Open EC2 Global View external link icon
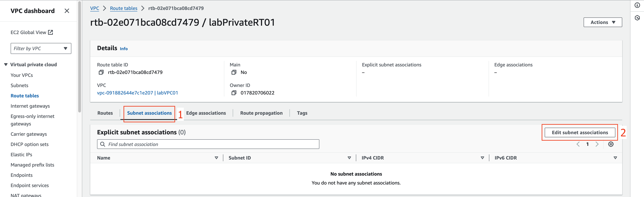 click(x=50, y=32)
